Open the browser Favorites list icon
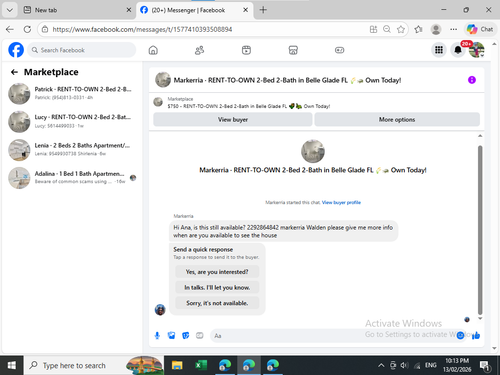500x375 pixels. click(419, 29)
